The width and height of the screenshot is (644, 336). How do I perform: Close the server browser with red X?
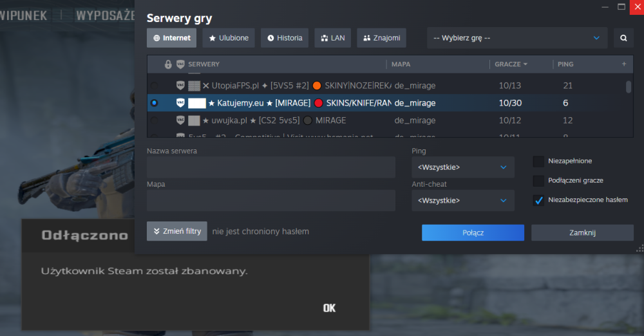click(x=637, y=7)
